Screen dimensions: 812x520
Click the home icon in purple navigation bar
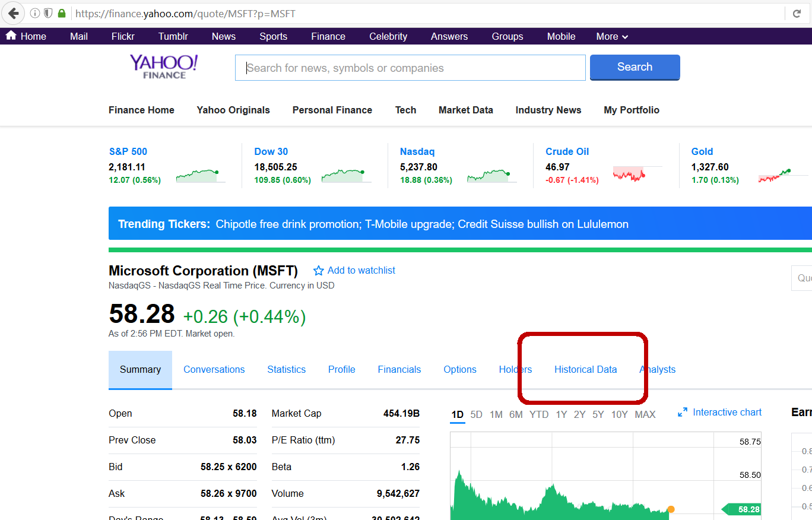pos(10,36)
